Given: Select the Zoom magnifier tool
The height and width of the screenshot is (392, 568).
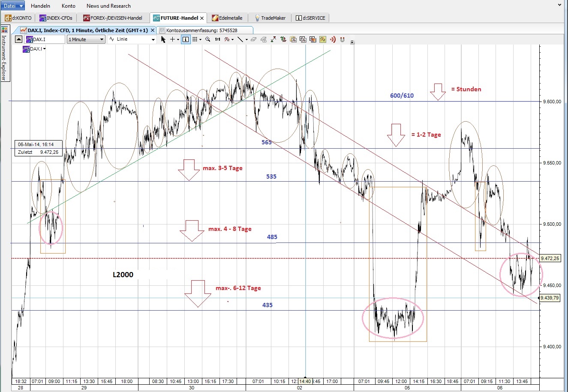Looking at the screenshot, I should click(208, 39).
